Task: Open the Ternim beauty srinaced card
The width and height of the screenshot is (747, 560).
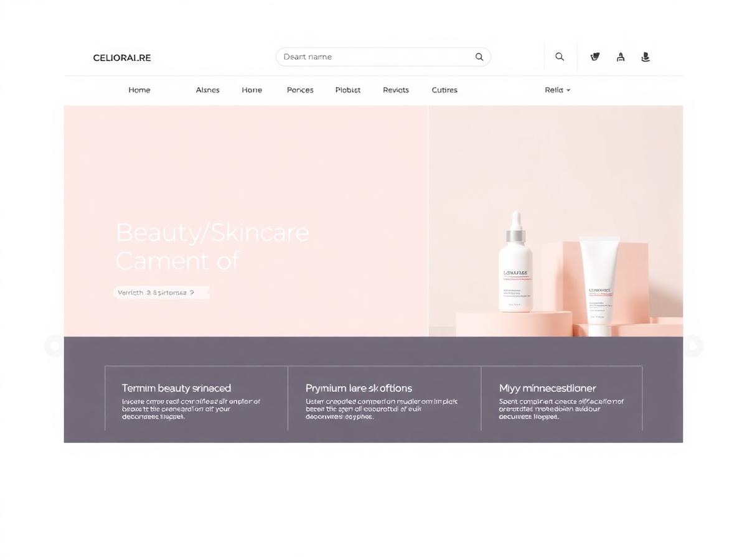Action: click(197, 398)
